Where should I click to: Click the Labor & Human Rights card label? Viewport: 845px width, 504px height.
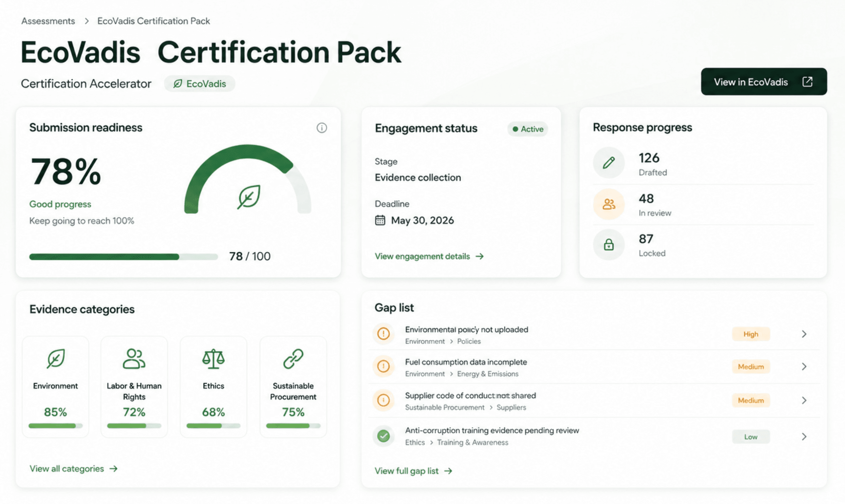(x=134, y=391)
